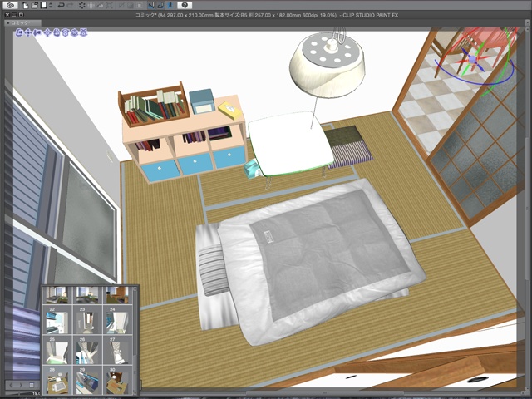This screenshot has width=532, height=399.
Task: Select the ceiling lamp 3D object
Action: [327, 65]
